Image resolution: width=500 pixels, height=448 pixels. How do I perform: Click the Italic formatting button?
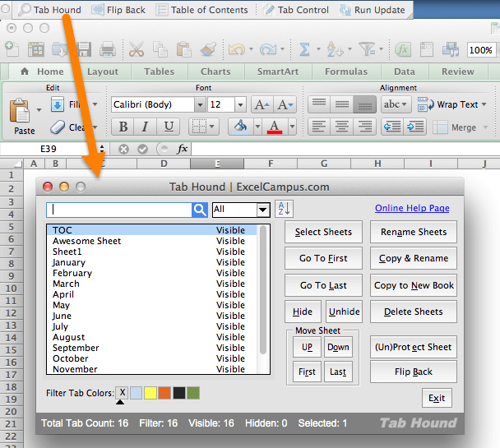click(146, 127)
